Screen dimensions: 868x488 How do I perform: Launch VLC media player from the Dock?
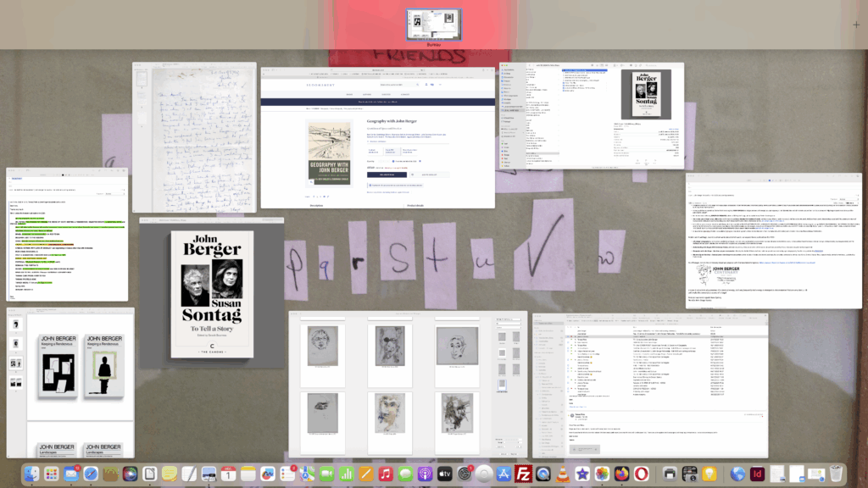click(x=562, y=474)
